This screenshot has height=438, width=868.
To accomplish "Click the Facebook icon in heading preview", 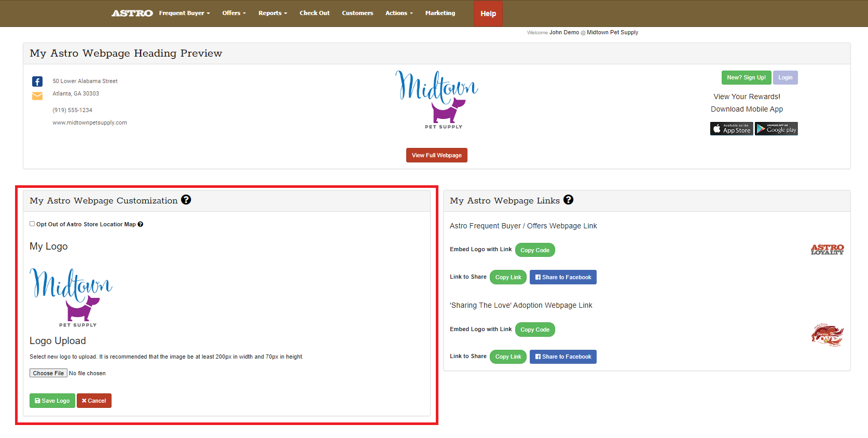I will click(x=37, y=81).
